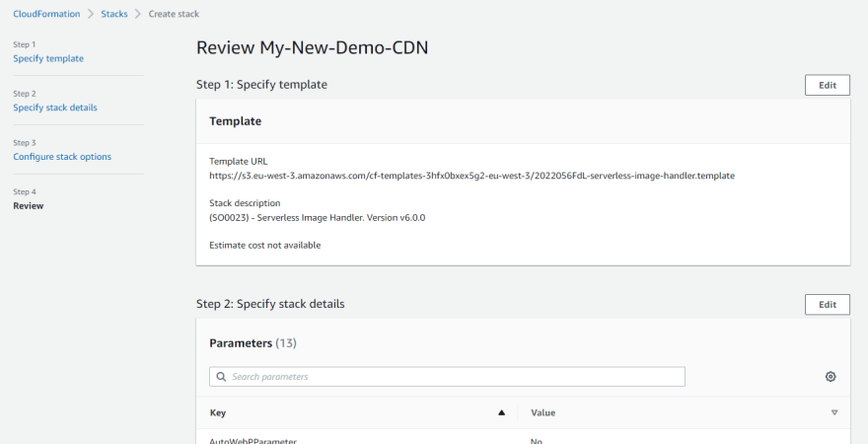Viewport: 868px width, 444px height.
Task: Focus the Search parameters input field
Action: (447, 377)
